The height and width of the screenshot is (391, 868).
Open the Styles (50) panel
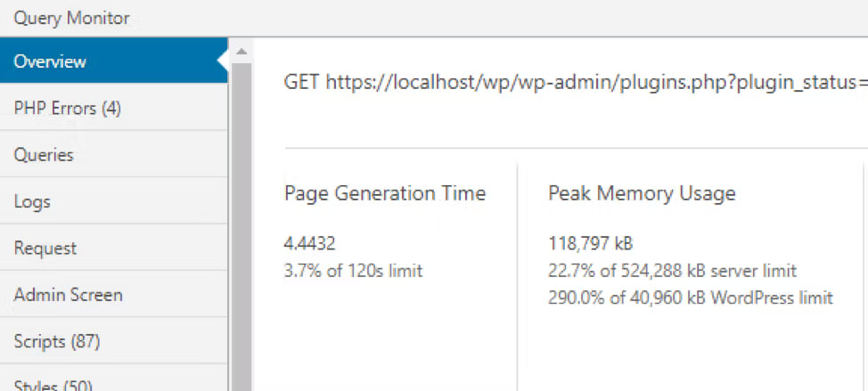(113, 379)
